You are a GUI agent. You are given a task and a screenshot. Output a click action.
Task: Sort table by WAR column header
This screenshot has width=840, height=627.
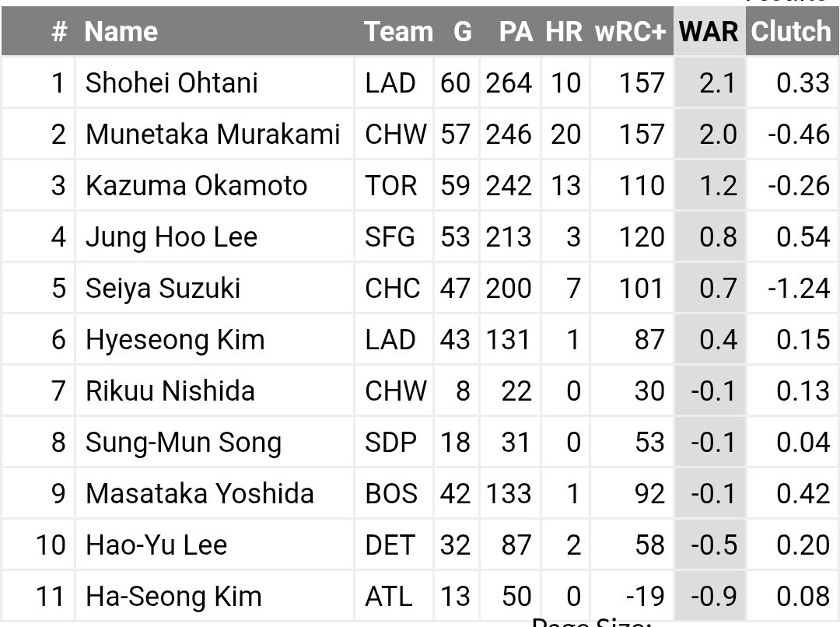click(709, 31)
